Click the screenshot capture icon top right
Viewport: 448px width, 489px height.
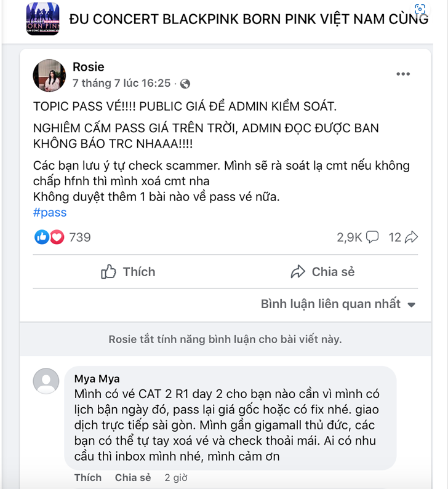pyautogui.click(x=420, y=10)
